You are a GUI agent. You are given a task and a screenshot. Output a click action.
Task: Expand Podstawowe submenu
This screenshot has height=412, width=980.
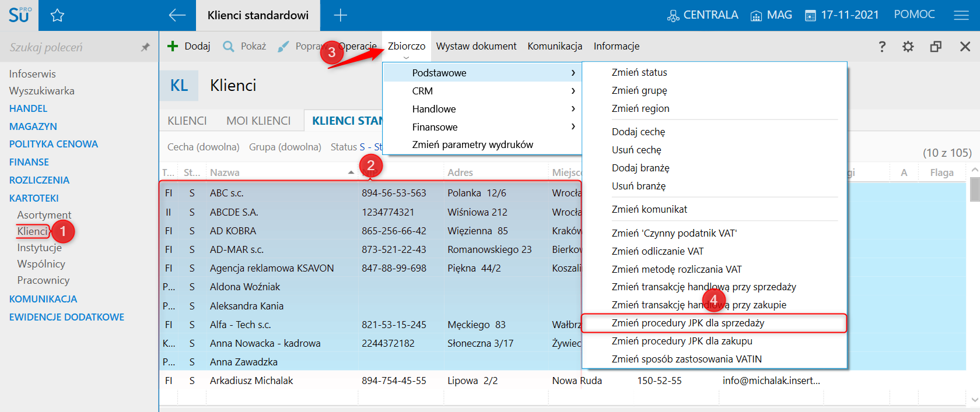[482, 73]
